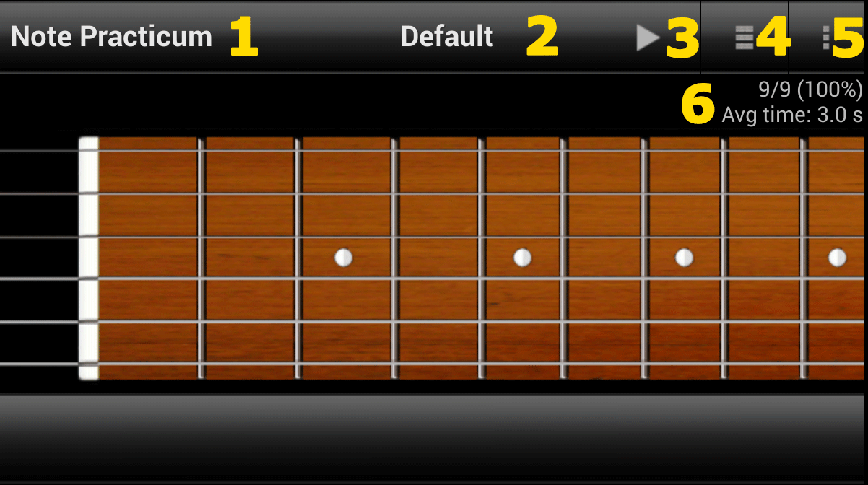Viewport: 868px width, 485px height.
Task: Tap open top string left of nut
Action: (x=39, y=150)
